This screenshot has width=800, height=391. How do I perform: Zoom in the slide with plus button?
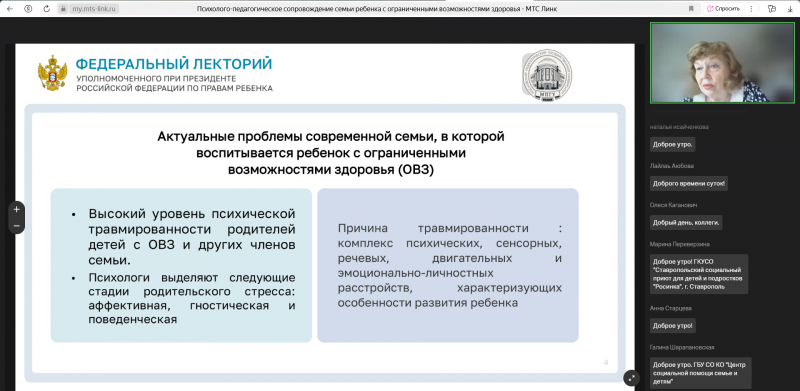click(16, 209)
